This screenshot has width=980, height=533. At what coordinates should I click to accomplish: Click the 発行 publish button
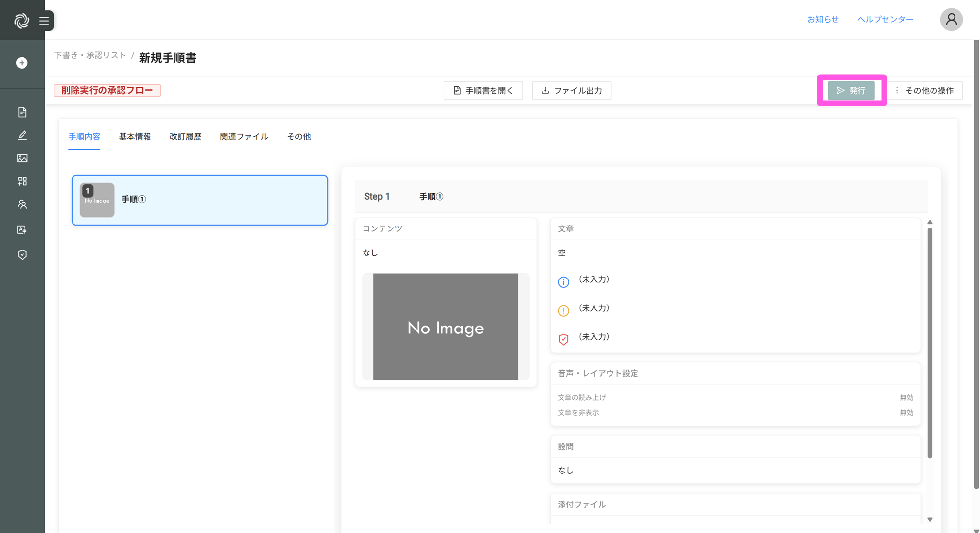click(851, 91)
